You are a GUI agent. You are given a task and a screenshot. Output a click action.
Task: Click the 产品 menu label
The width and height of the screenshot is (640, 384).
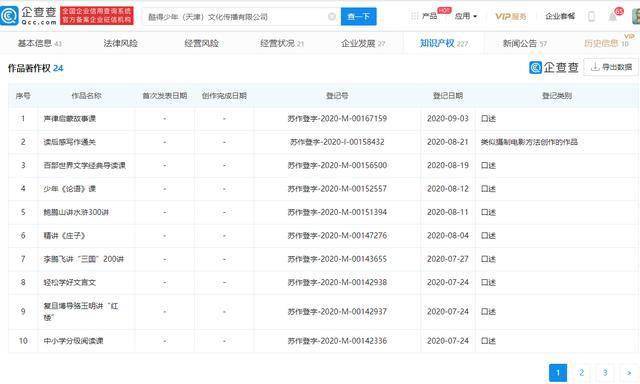coord(429,16)
